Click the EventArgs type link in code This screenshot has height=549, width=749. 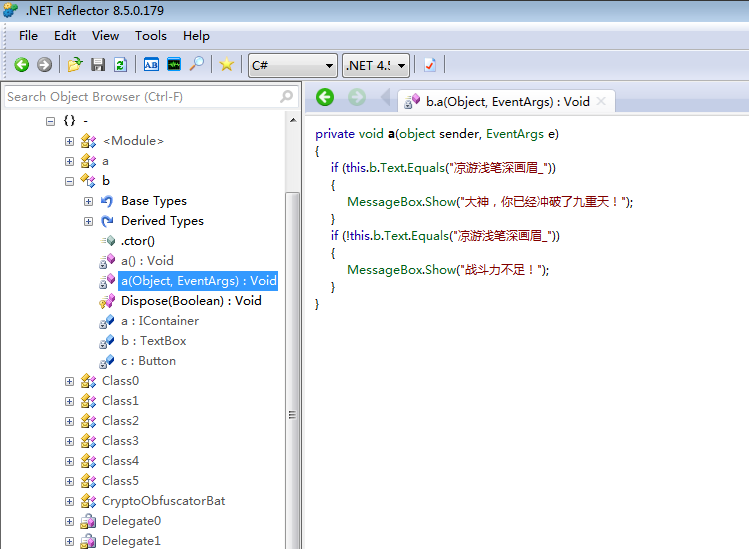pyautogui.click(x=515, y=133)
